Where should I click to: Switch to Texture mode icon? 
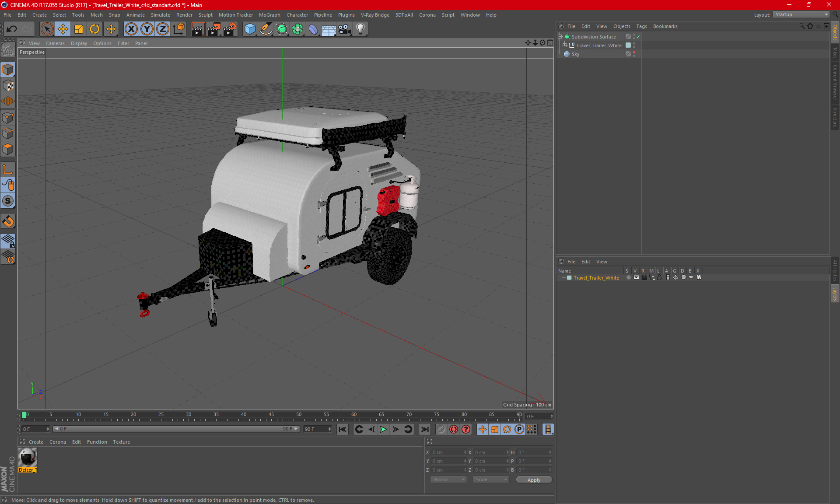point(8,85)
